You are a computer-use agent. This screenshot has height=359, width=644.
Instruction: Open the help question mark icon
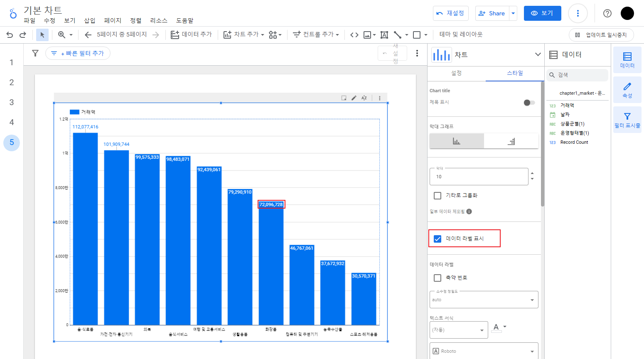point(607,13)
